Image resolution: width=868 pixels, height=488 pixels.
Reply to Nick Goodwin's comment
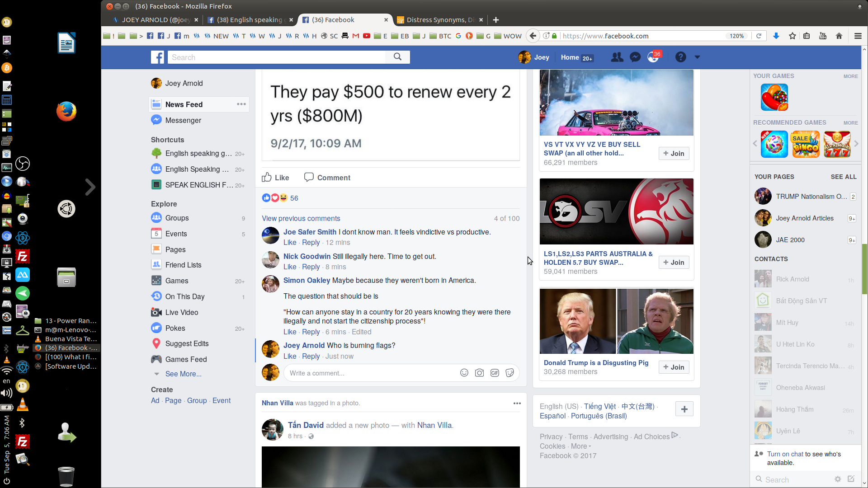pyautogui.click(x=311, y=267)
